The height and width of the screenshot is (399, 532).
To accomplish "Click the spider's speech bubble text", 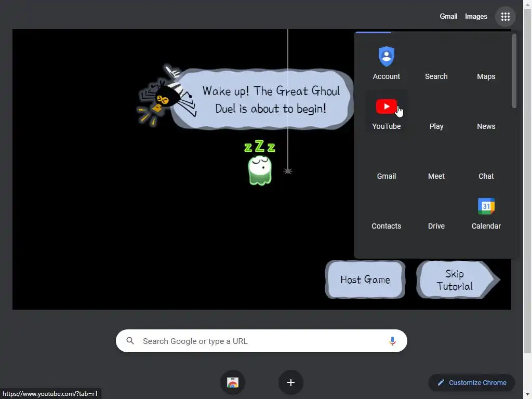I will (x=270, y=100).
